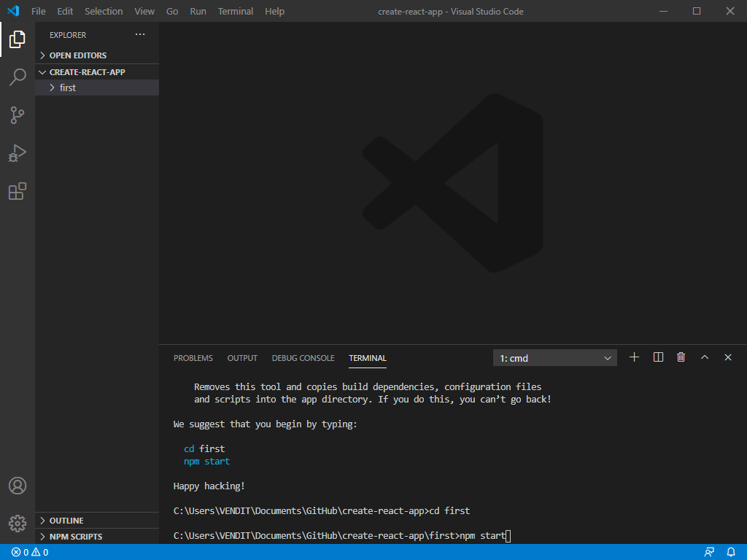Open the Selection menu
747x560 pixels.
tap(104, 11)
